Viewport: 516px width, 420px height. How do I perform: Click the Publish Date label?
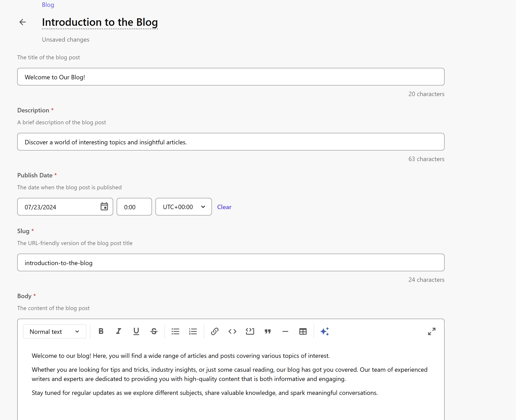click(35, 175)
